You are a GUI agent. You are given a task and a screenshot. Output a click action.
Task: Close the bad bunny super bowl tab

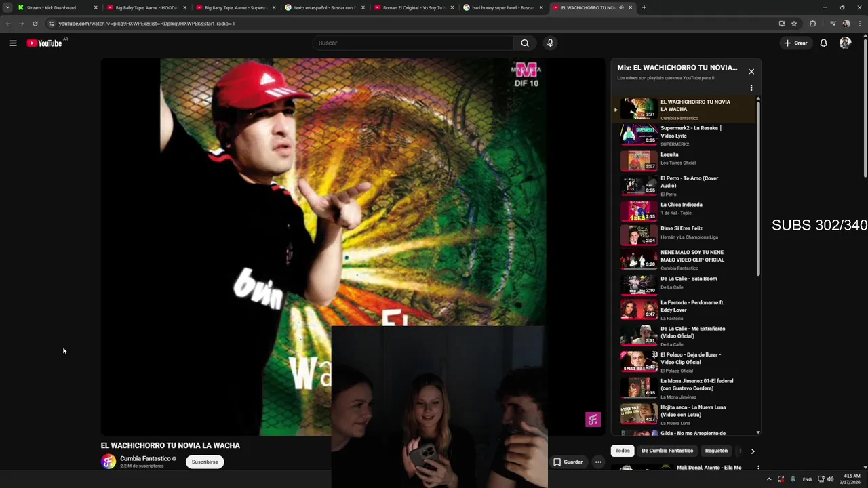(x=541, y=7)
